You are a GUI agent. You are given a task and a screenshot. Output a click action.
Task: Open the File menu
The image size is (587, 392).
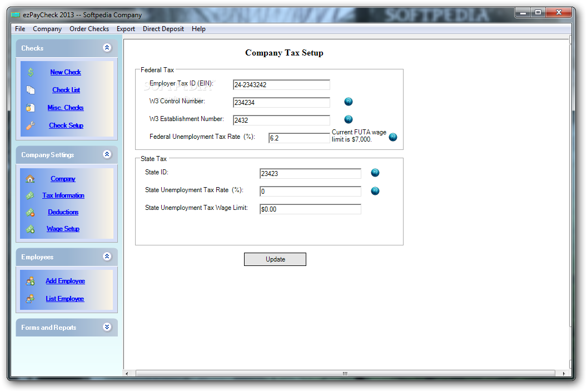(x=20, y=29)
